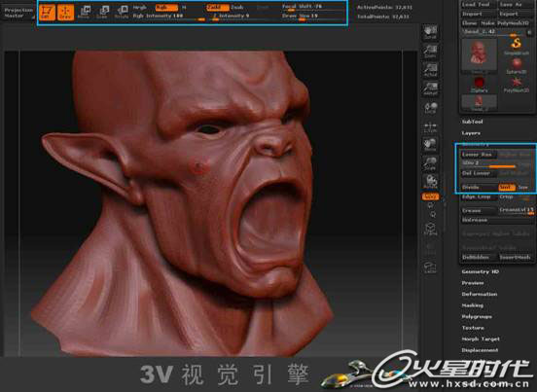Click the Divide button
The image size is (537, 392).
[479, 188]
